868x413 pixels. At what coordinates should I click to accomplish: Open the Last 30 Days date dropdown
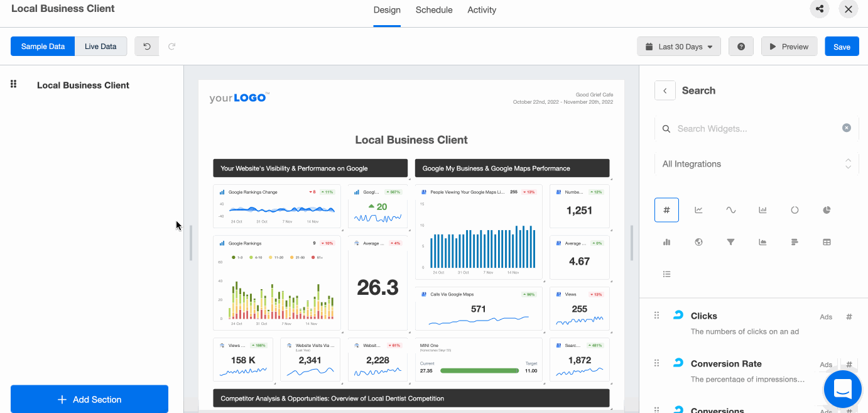[678, 47]
